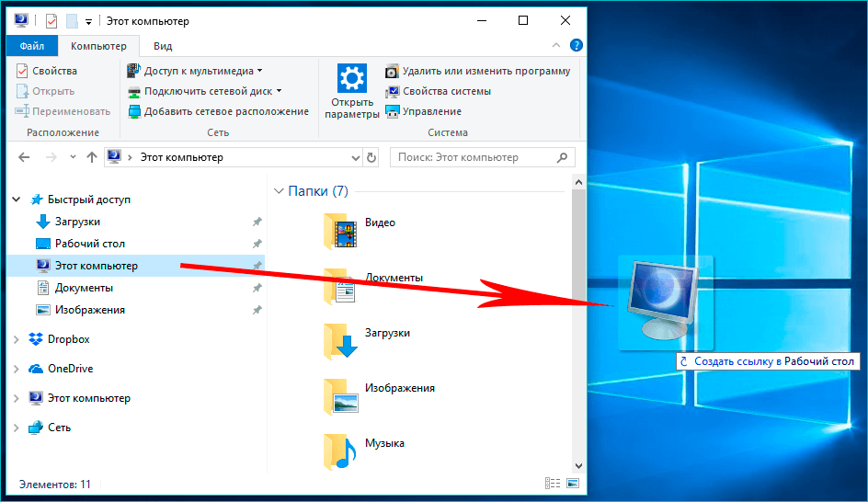Open Управление from the ribbon
Viewport: 868px width, 502px height.
[x=424, y=111]
